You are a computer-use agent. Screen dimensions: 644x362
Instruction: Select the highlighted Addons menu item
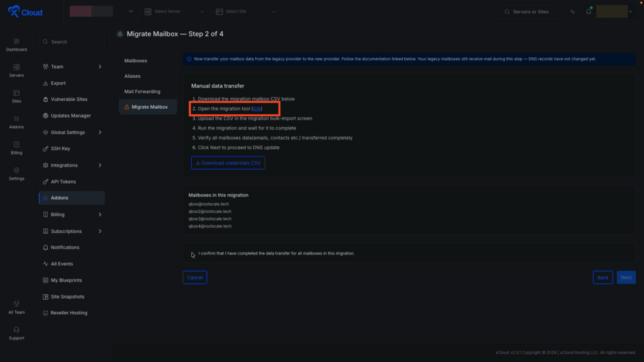pyautogui.click(x=72, y=198)
